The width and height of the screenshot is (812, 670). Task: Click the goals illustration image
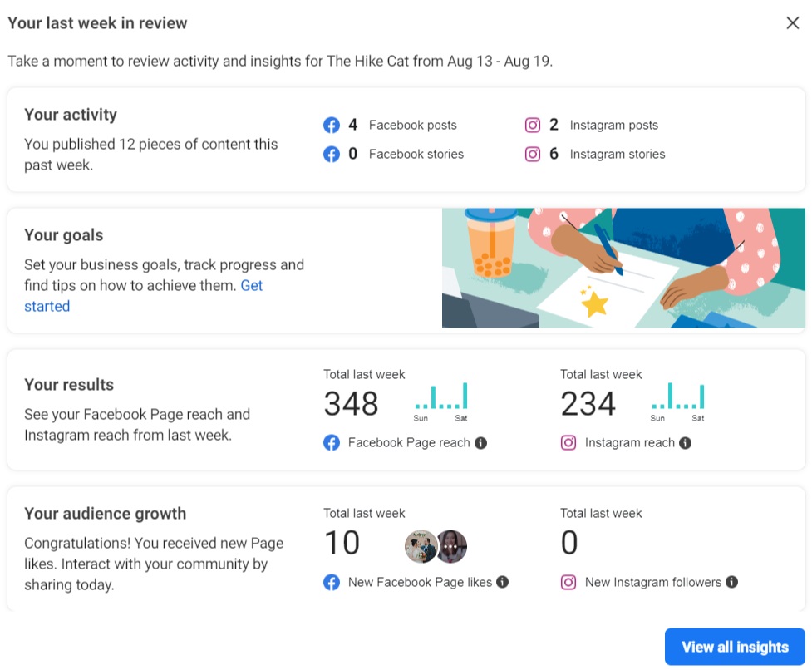(x=623, y=268)
